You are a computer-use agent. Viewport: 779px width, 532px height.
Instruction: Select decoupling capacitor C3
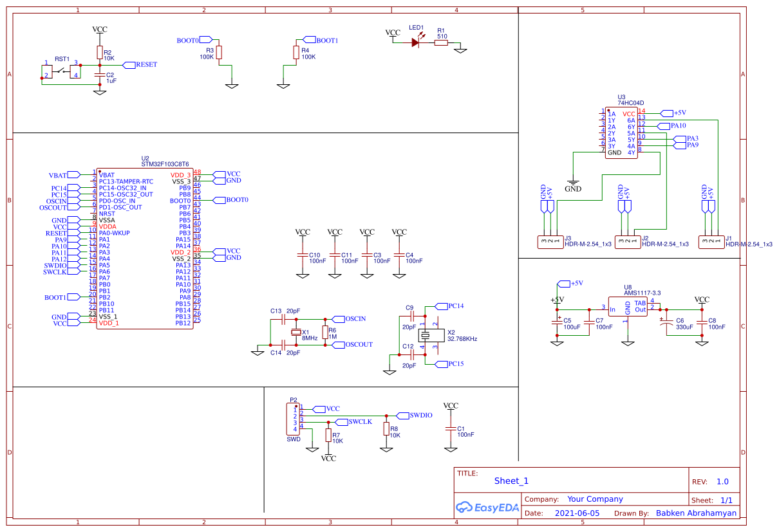[367, 256]
